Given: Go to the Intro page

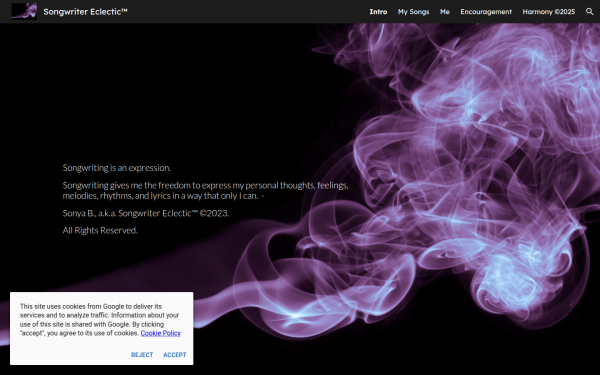Looking at the screenshot, I should (378, 12).
